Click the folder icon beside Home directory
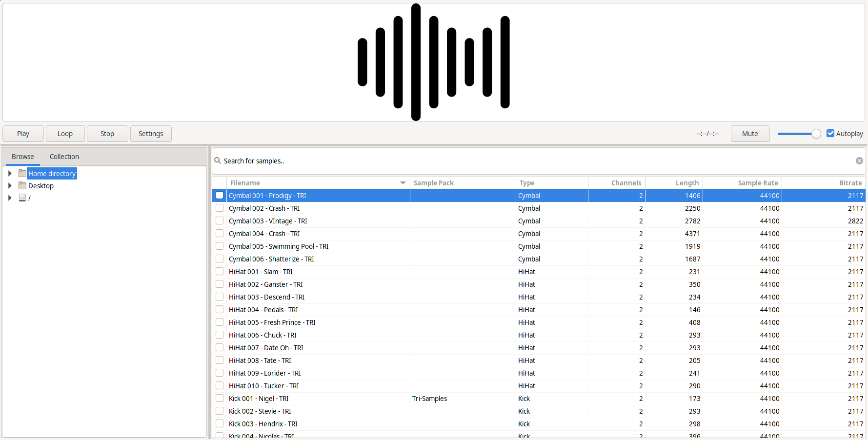The height and width of the screenshot is (440, 868). tap(22, 173)
